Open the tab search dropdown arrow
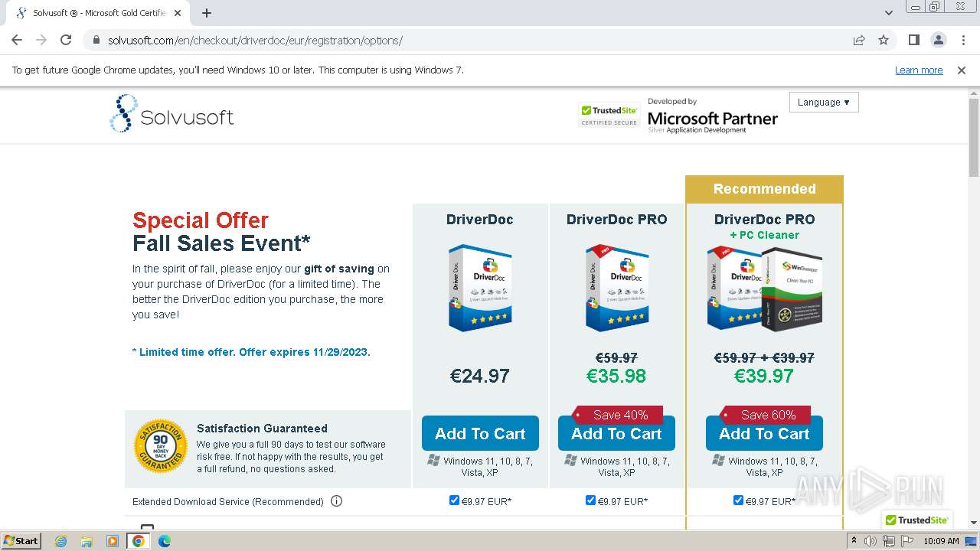The width and height of the screenshot is (980, 551). pyautogui.click(x=888, y=13)
